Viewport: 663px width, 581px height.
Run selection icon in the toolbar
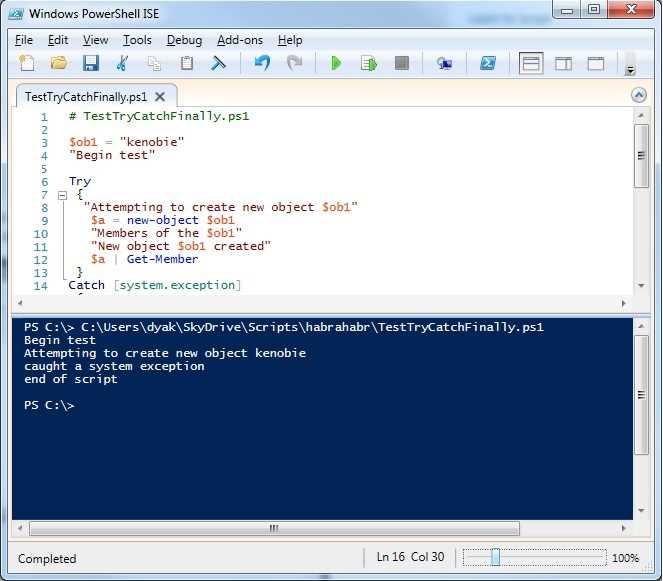coord(369,63)
